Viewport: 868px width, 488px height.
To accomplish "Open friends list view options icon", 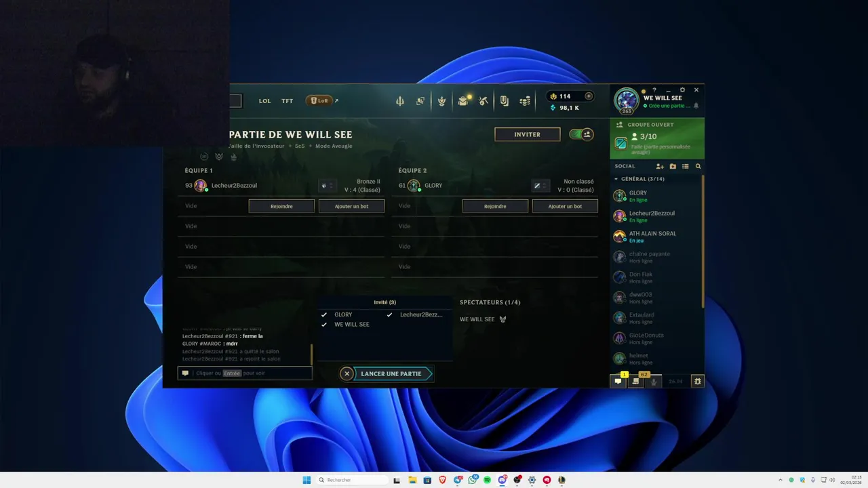I will pos(686,166).
